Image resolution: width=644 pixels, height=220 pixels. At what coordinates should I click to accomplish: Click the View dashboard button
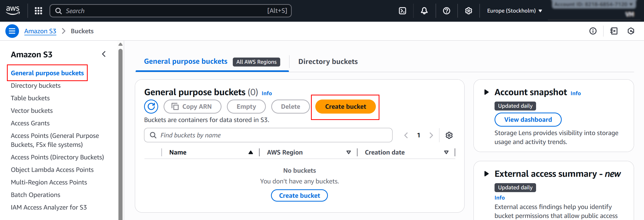[x=528, y=119]
